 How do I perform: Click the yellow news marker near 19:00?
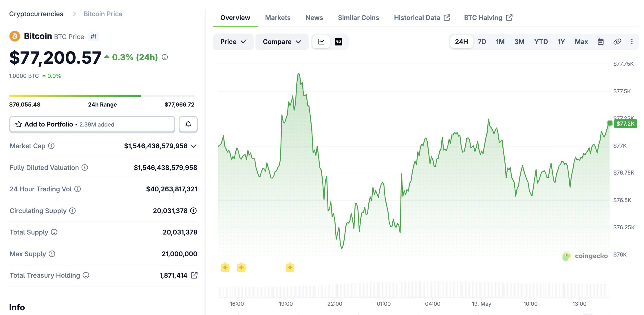[x=290, y=267]
